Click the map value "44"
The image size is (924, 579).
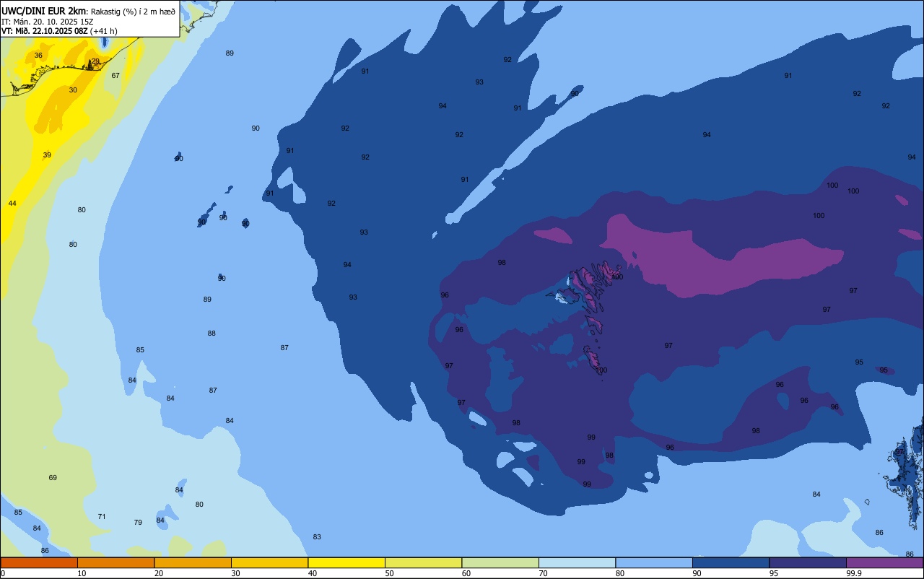[12, 204]
